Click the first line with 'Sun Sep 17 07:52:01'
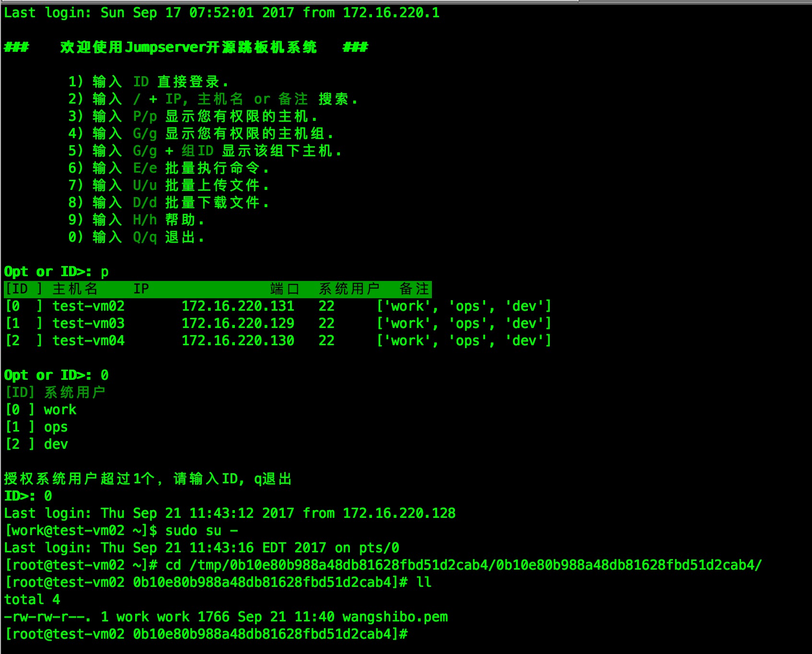Screen dimensions: 812x654 point(222,12)
